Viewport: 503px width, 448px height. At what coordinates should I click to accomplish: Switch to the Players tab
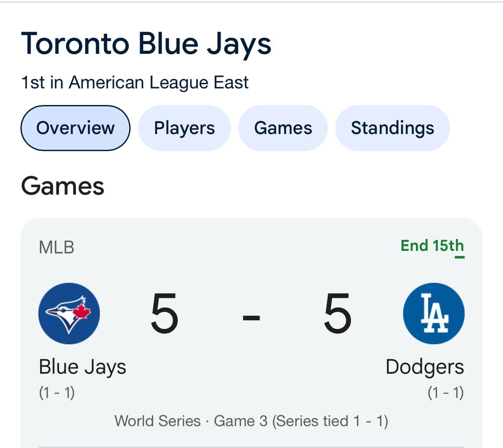tap(184, 128)
